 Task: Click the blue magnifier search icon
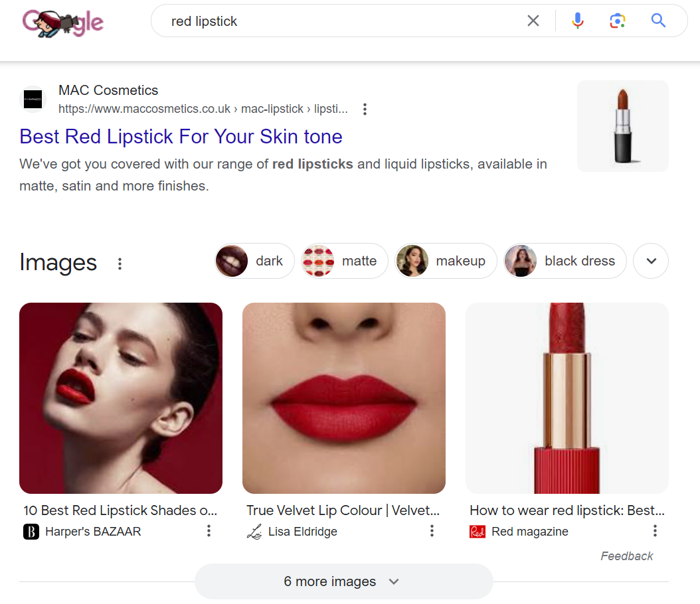click(658, 21)
